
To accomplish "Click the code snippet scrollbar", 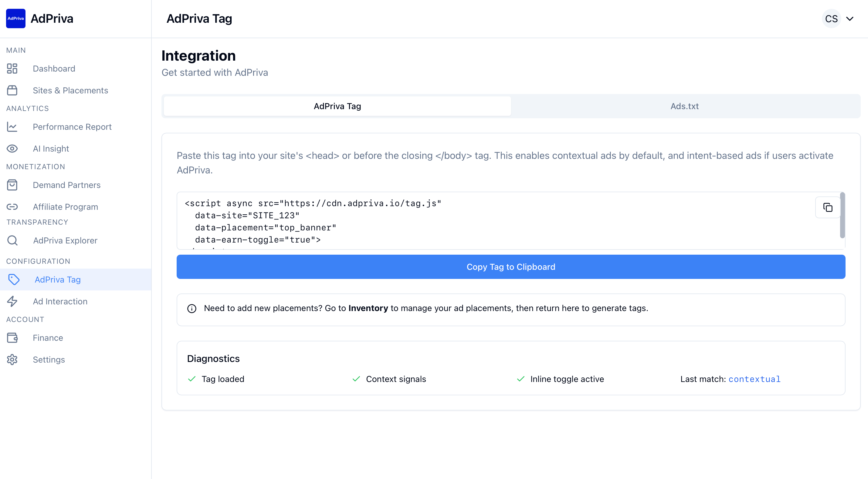I will (842, 216).
